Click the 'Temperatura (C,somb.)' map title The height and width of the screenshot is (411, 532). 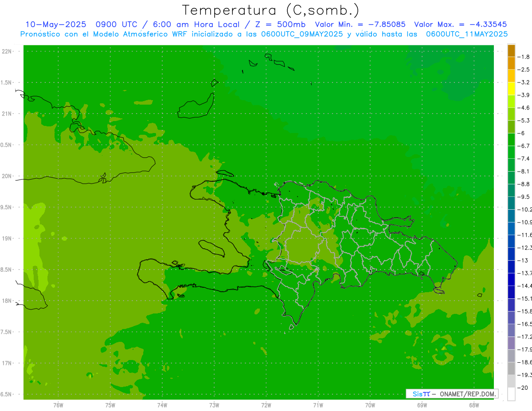pos(271,11)
